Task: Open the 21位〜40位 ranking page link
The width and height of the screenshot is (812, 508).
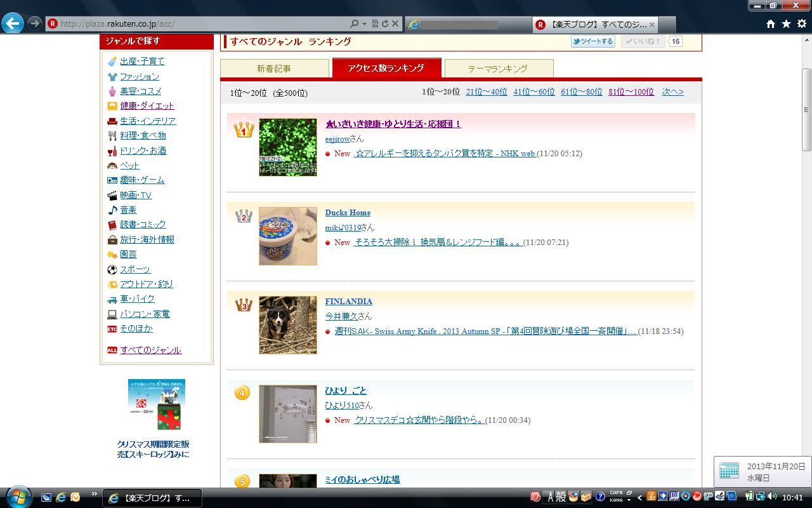Action: tap(486, 91)
